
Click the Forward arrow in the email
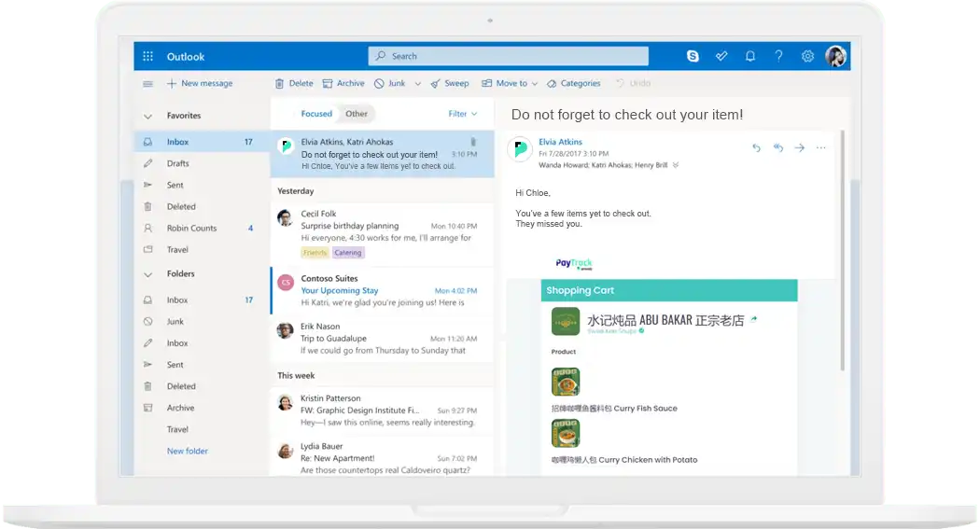[x=799, y=147]
